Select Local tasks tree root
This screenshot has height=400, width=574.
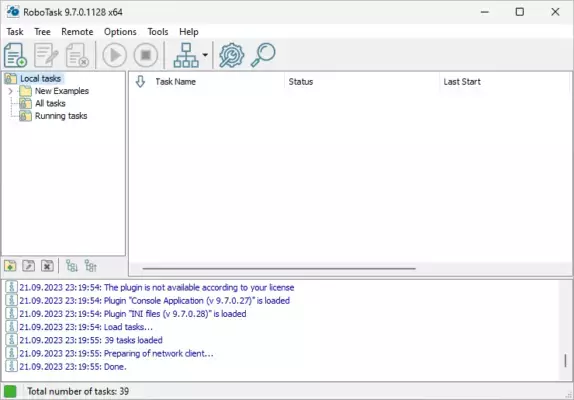tap(41, 79)
